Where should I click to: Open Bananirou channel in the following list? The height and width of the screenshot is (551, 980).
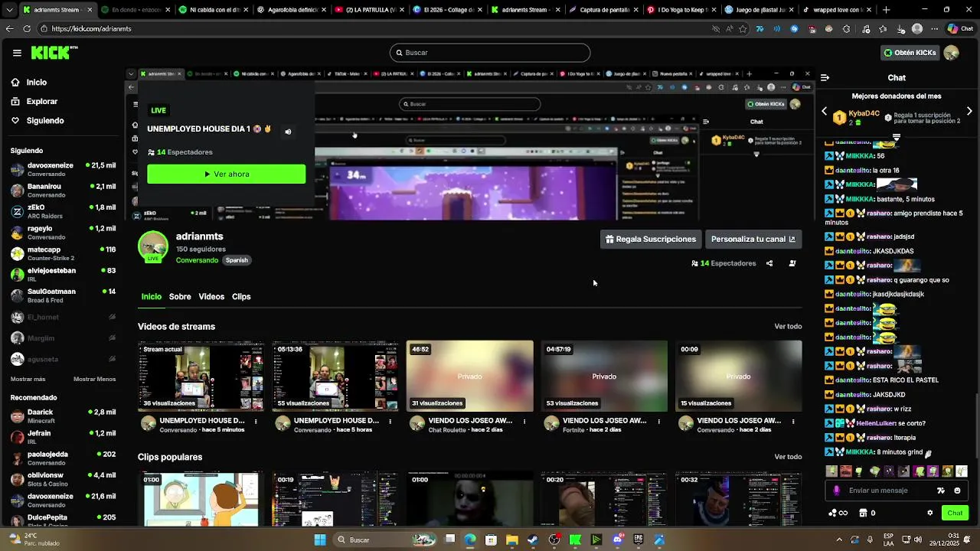[x=63, y=190]
